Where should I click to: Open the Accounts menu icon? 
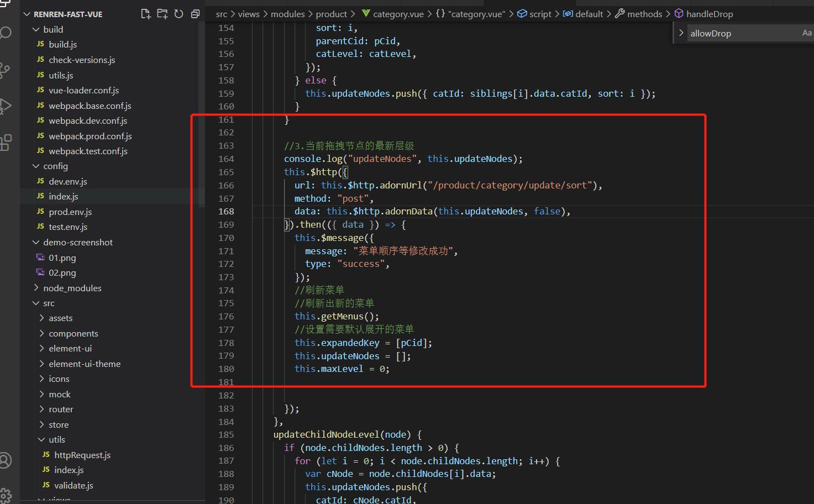tap(5, 460)
